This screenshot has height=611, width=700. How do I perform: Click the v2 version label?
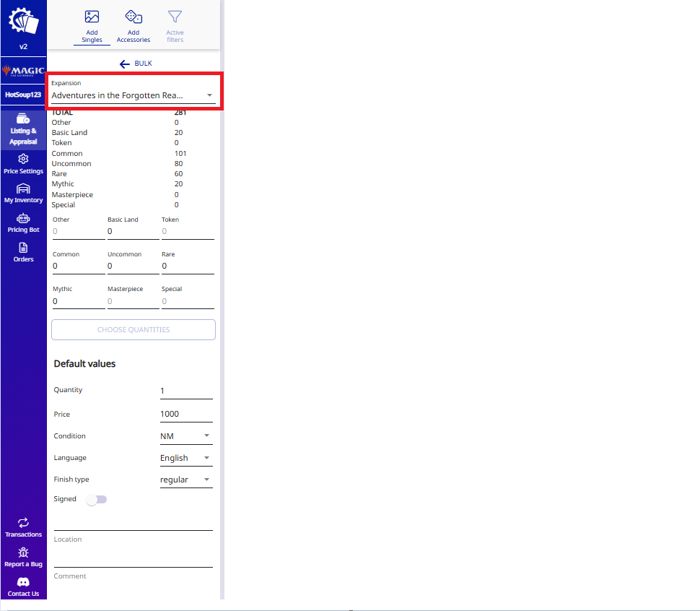coord(23,46)
